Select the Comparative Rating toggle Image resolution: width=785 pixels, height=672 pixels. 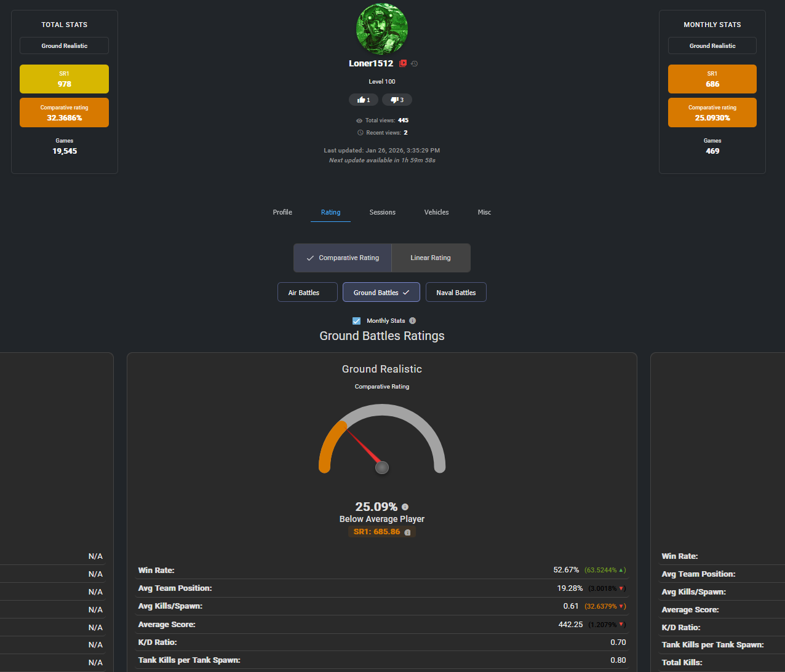[x=343, y=258]
